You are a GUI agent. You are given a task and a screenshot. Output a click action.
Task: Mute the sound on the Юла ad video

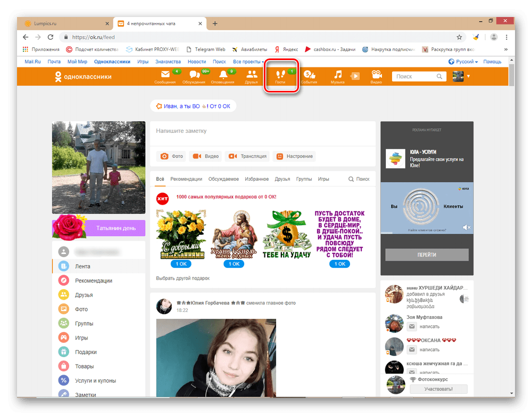point(467,227)
